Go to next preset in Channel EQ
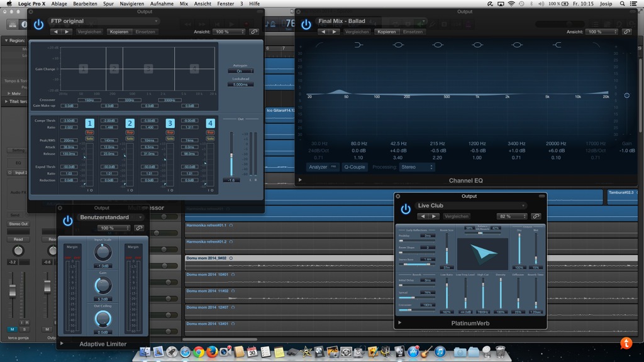Viewport: 644px width, 362px height. (335, 31)
